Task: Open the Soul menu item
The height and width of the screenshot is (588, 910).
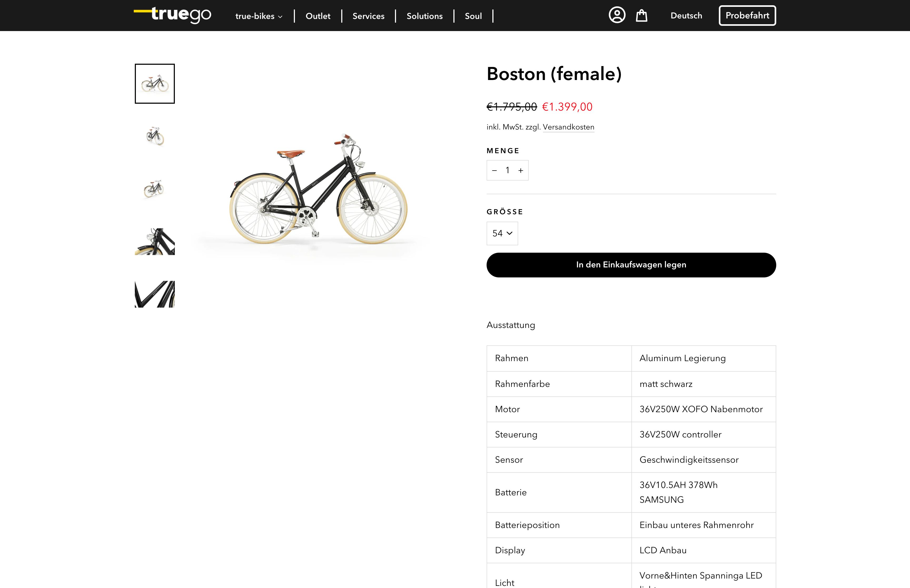Action: tap(473, 16)
